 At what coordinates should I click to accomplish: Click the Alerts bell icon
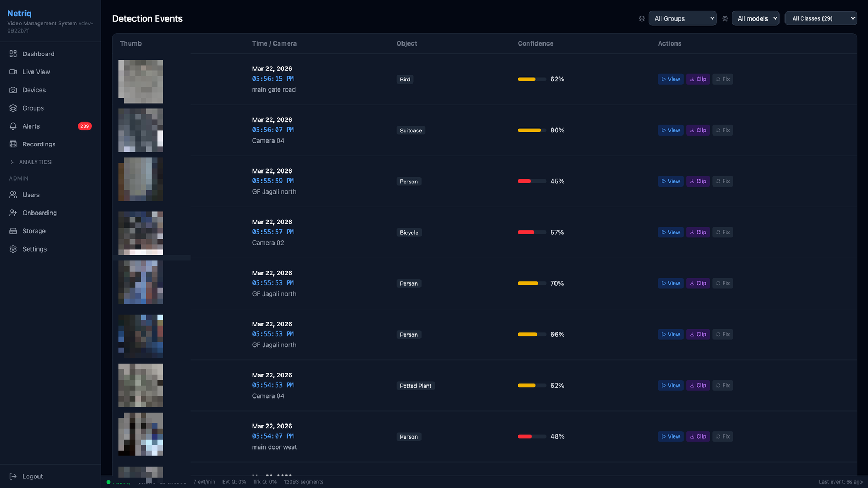pyautogui.click(x=13, y=126)
